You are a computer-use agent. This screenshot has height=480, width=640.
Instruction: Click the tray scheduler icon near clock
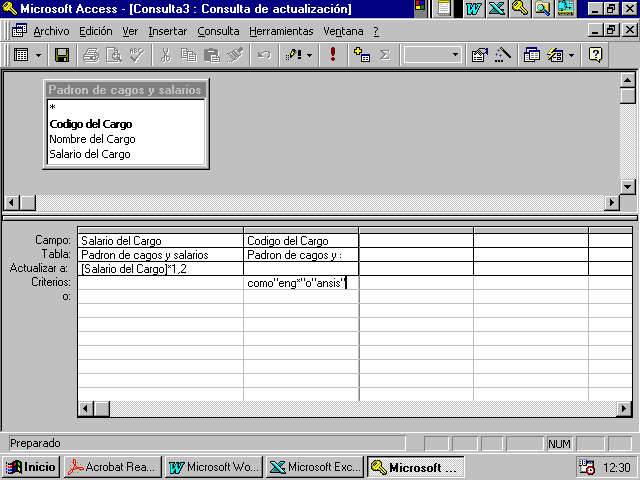point(587,467)
